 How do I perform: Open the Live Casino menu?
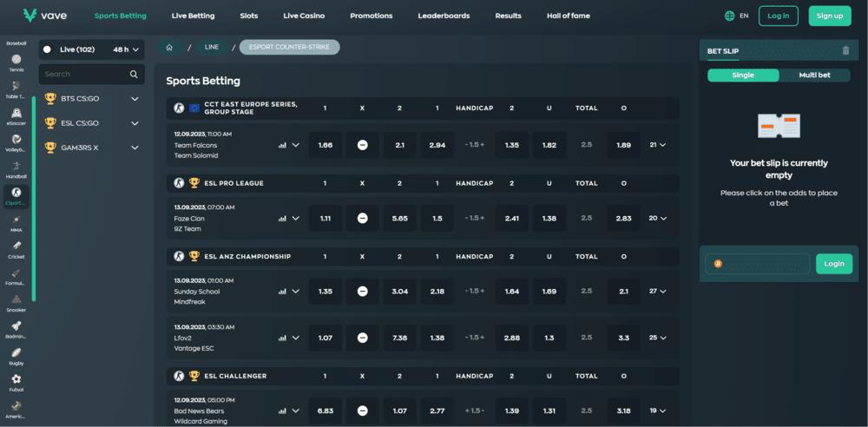click(304, 16)
